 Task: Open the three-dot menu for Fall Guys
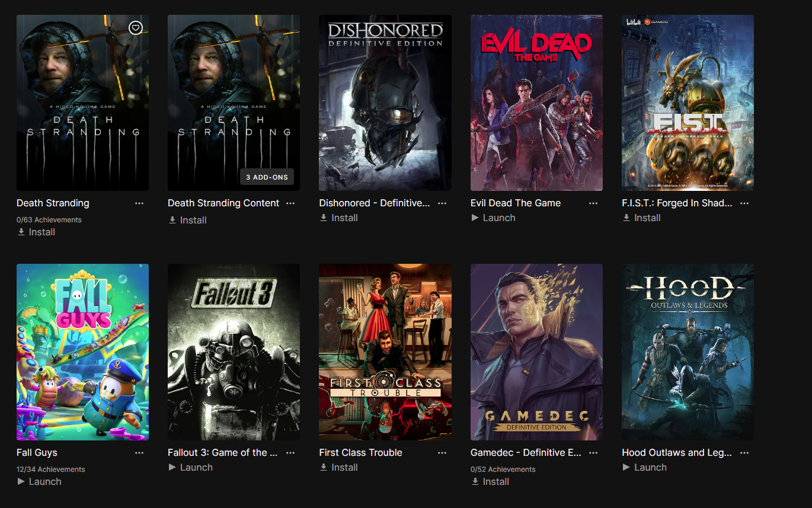click(139, 453)
